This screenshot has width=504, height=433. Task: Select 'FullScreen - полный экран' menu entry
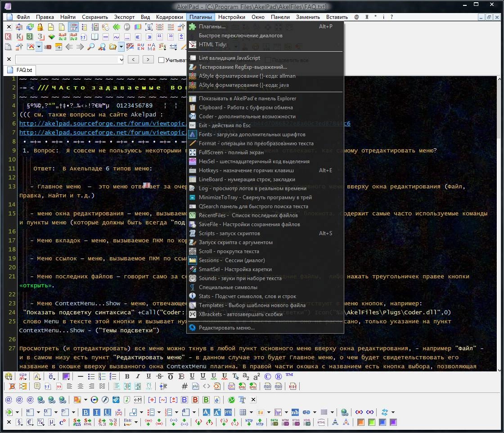(265, 152)
